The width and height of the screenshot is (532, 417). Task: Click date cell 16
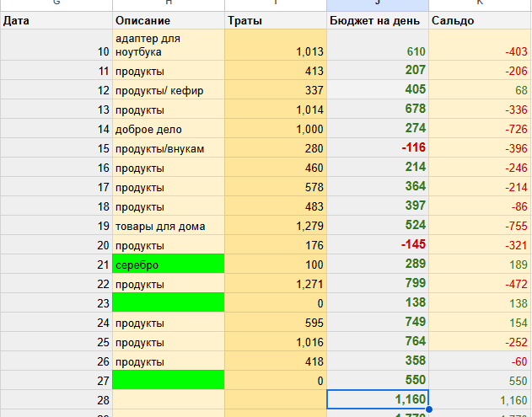[56, 167]
